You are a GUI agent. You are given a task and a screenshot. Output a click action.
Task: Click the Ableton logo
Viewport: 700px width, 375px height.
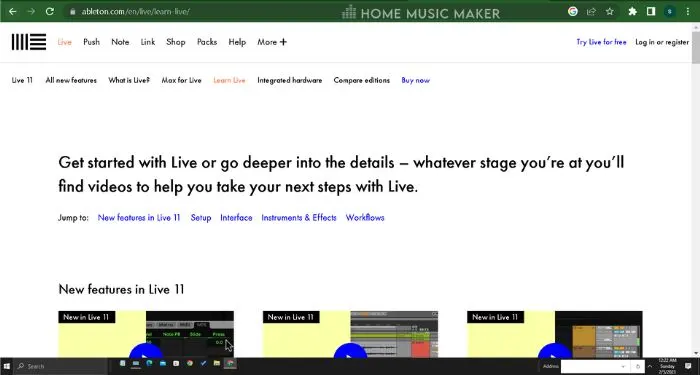click(29, 42)
